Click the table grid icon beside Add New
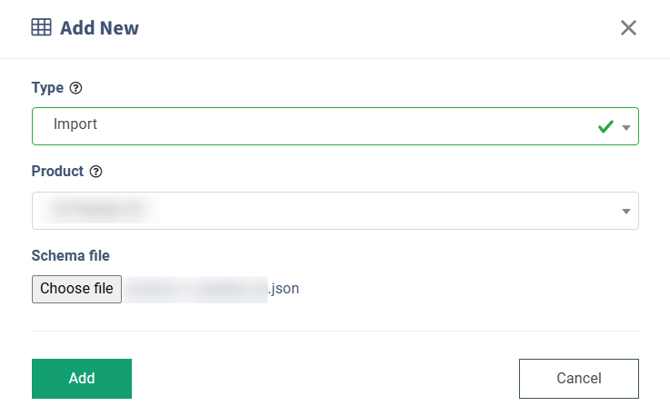 pos(42,28)
